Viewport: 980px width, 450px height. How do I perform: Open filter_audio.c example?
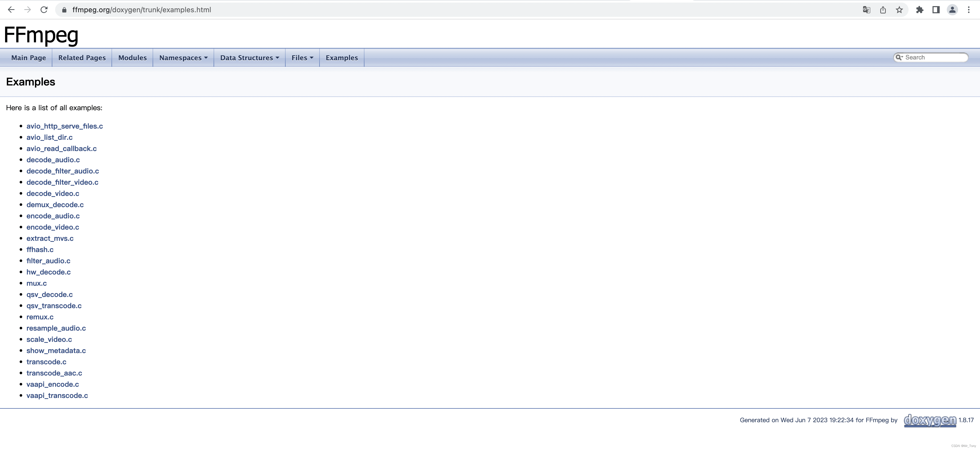[48, 261]
